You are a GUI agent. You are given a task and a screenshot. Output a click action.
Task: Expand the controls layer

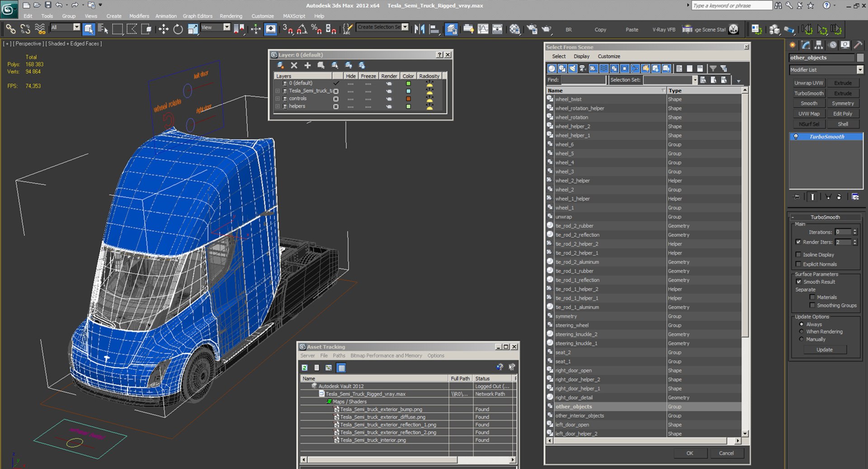coord(278,98)
